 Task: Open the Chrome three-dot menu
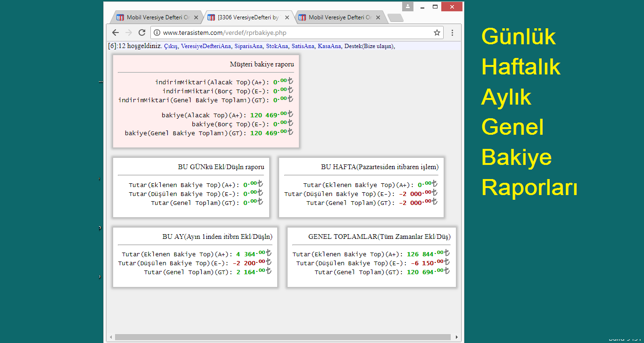coord(452,33)
